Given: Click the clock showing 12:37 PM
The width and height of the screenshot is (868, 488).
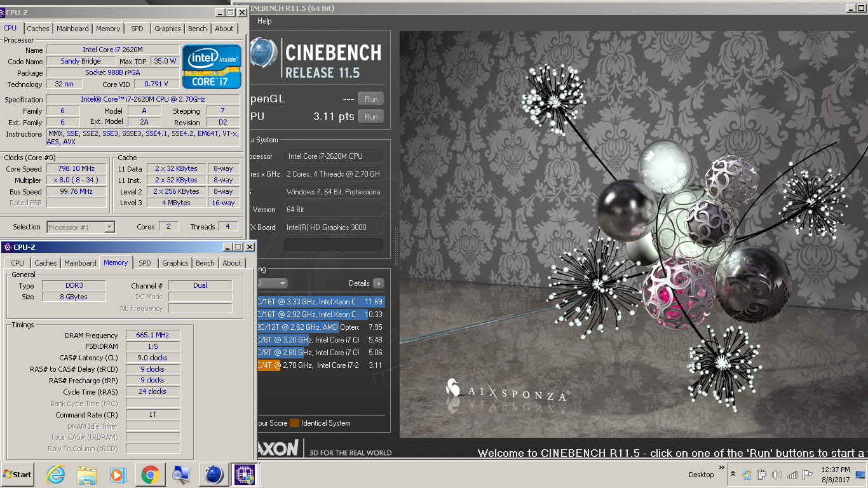Looking at the screenshot, I should [x=836, y=475].
